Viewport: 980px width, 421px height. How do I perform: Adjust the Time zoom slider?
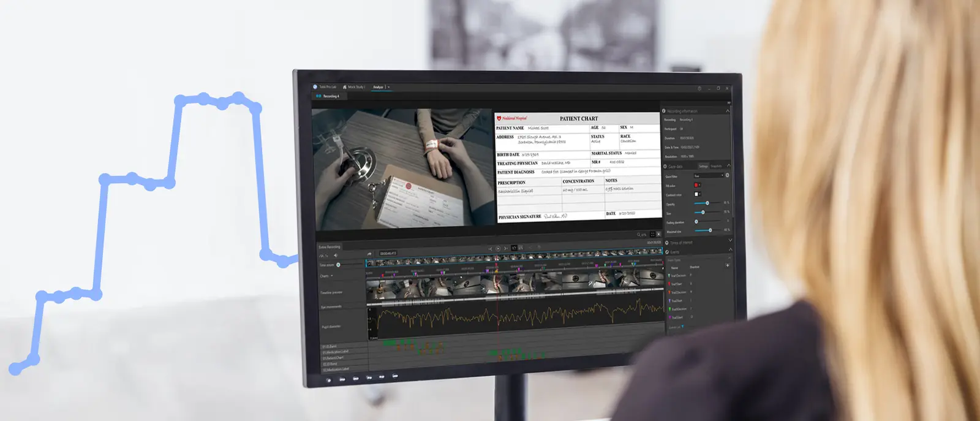(338, 265)
